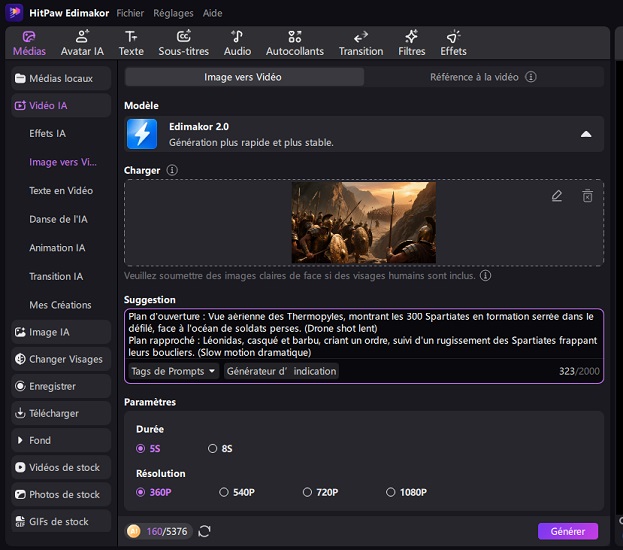Open Changer Visages tool
The image size is (623, 550).
(x=61, y=359)
